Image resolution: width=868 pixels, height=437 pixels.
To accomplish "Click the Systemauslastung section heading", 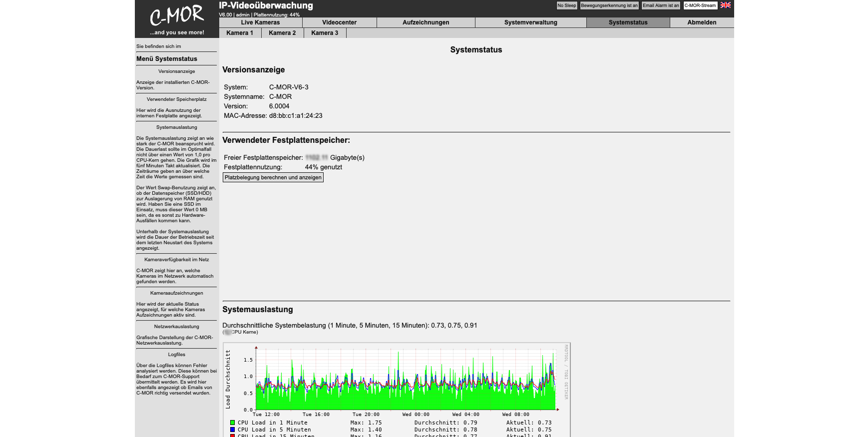I will point(258,310).
